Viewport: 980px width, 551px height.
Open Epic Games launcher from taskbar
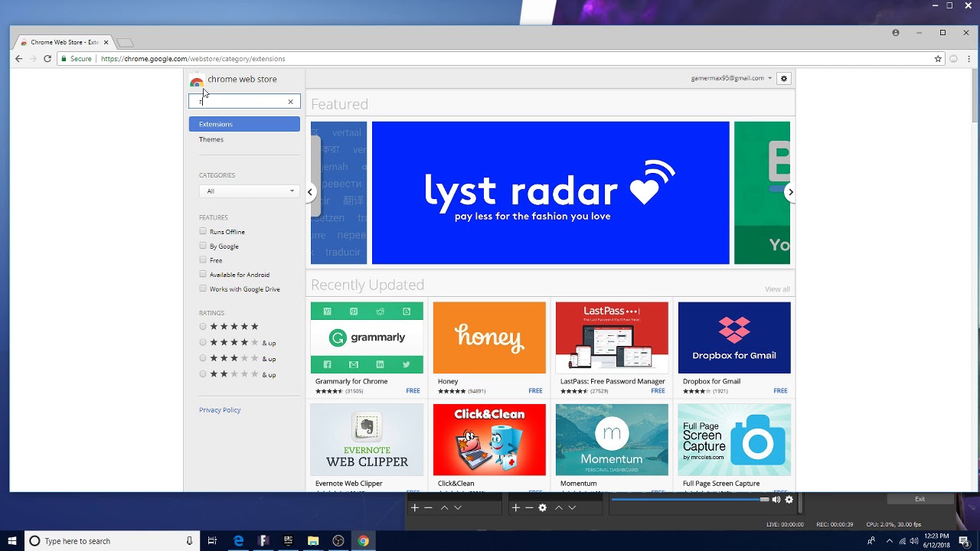pyautogui.click(x=289, y=541)
